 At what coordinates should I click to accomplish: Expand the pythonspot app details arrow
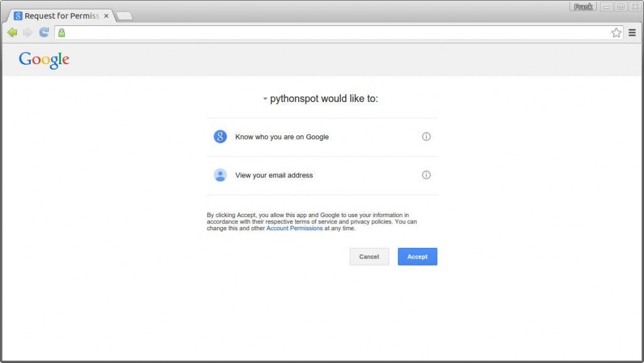pyautogui.click(x=265, y=99)
